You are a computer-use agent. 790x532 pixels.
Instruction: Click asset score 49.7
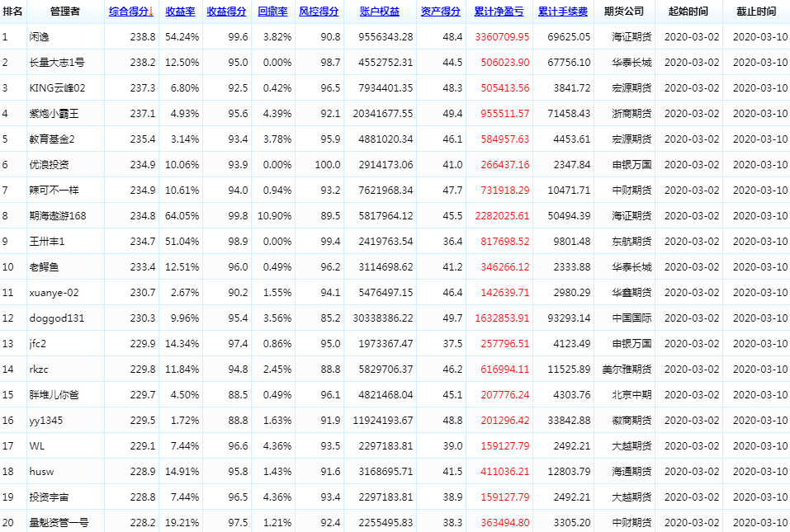tap(453, 318)
